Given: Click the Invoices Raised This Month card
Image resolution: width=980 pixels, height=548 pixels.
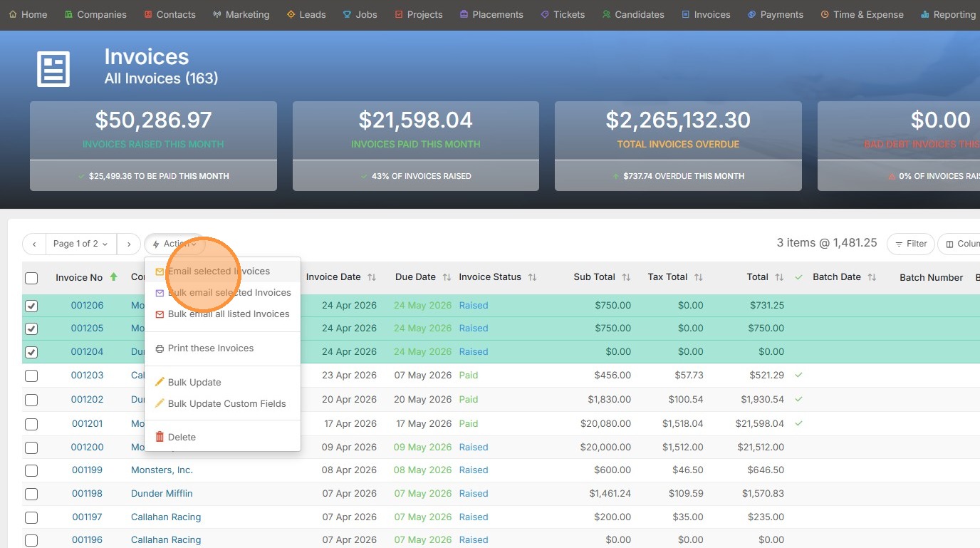Looking at the screenshot, I should (153, 146).
